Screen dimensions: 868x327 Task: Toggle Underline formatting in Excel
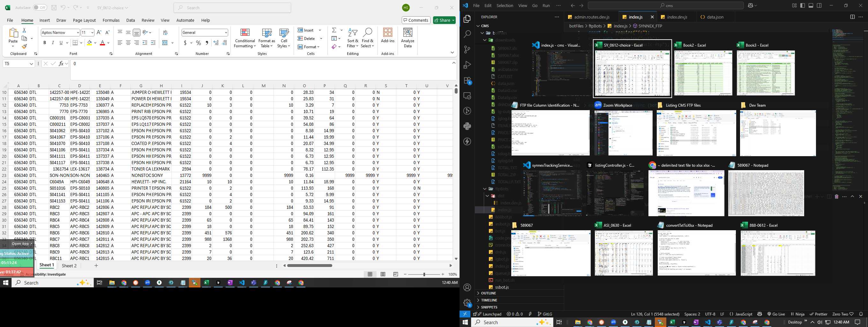61,43
